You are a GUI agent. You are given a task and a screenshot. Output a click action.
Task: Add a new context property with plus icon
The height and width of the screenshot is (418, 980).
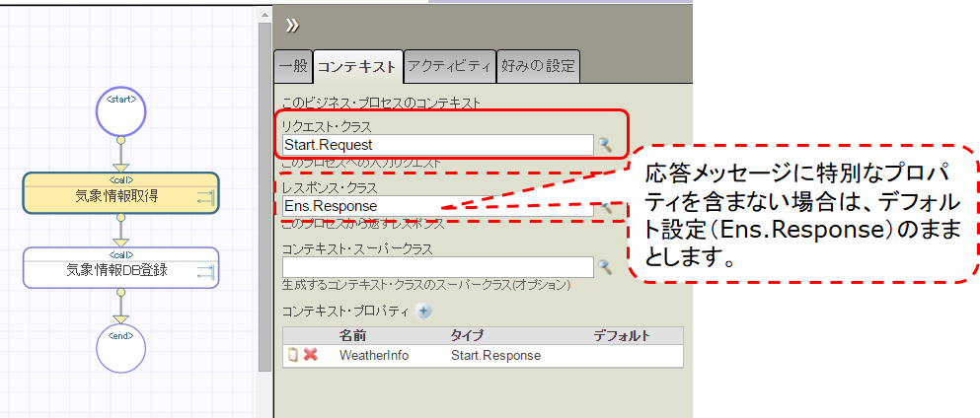424,311
